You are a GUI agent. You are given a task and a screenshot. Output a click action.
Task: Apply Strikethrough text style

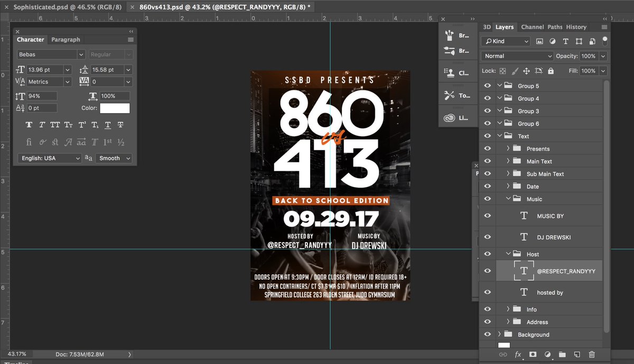pyautogui.click(x=121, y=125)
